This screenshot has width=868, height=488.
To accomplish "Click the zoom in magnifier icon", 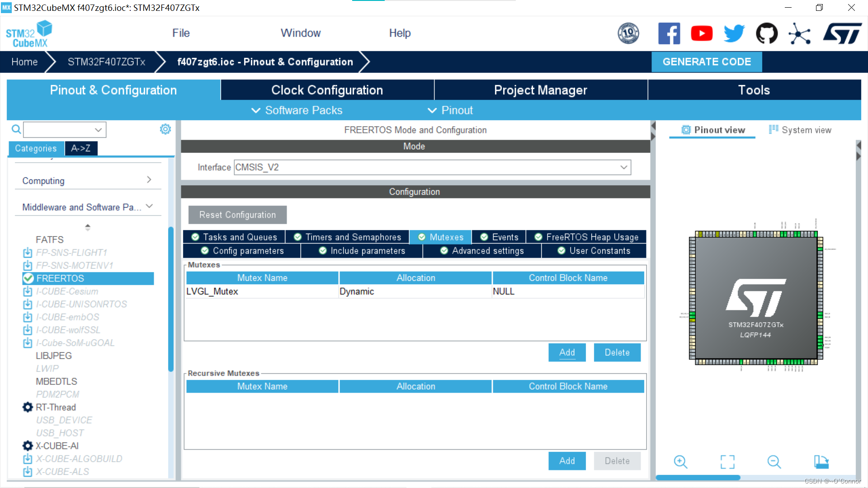I will coord(680,461).
